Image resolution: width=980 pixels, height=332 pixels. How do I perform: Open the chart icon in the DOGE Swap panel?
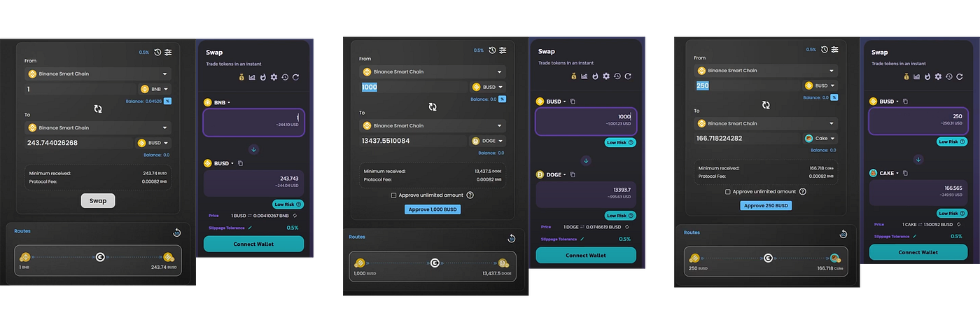pyautogui.click(x=584, y=76)
